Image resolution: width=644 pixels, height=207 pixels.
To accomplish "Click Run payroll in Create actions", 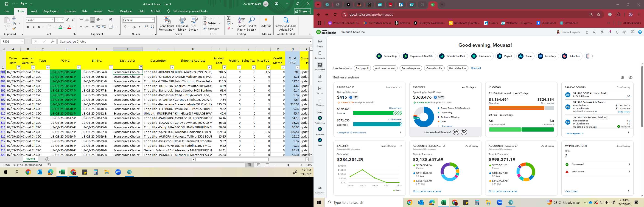I will [x=362, y=68].
